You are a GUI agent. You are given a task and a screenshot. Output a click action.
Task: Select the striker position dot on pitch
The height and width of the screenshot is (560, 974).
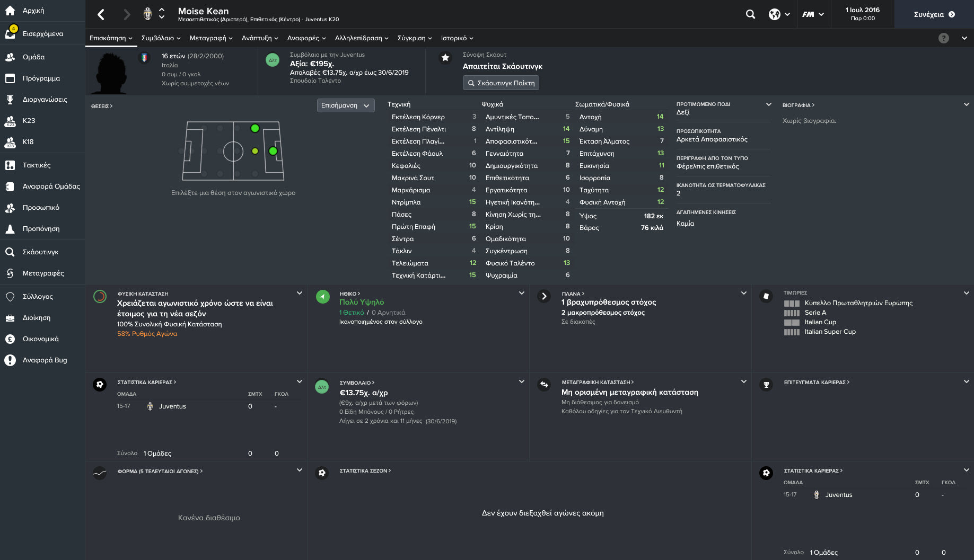click(x=273, y=151)
